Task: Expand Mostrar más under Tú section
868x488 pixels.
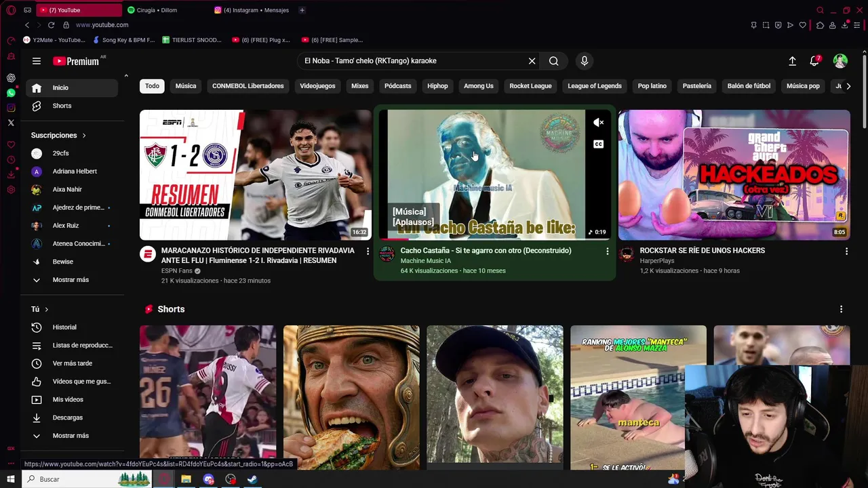Action: [72, 436]
